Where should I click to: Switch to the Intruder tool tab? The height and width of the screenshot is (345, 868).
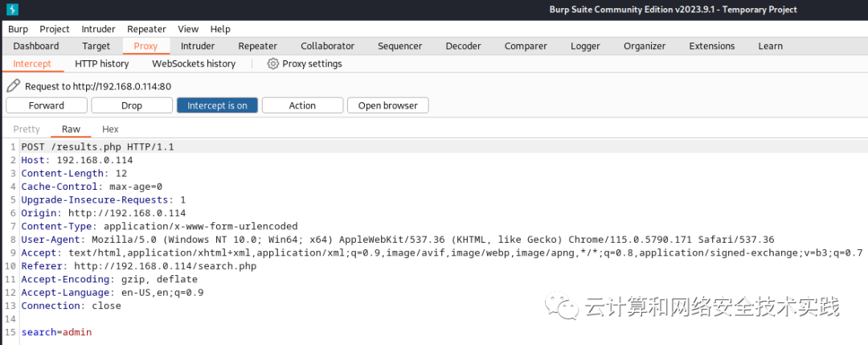tap(198, 46)
